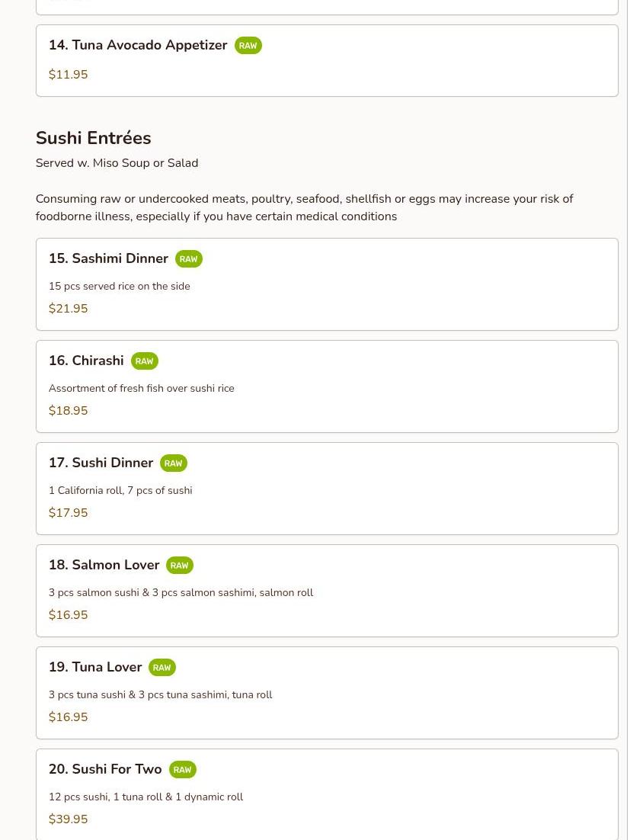Choose the 17. Sushi Dinner entrée
Viewport: 643px width, 840px height.
point(101,463)
